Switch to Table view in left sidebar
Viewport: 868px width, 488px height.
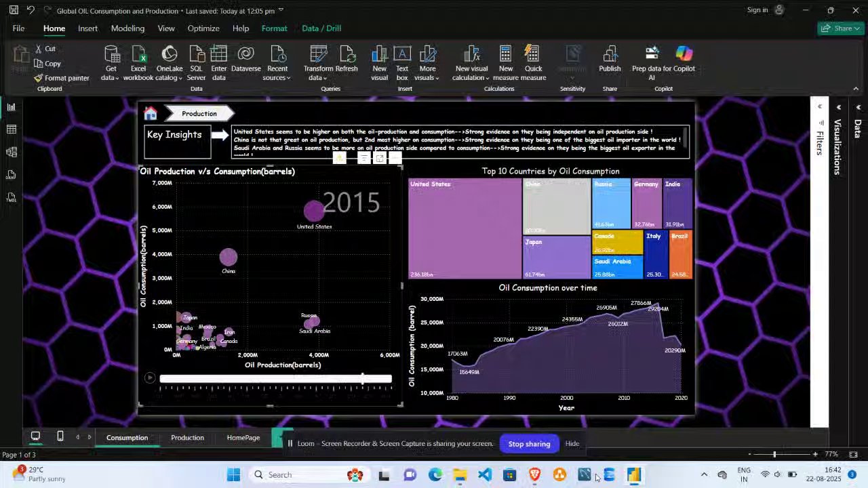pyautogui.click(x=11, y=129)
